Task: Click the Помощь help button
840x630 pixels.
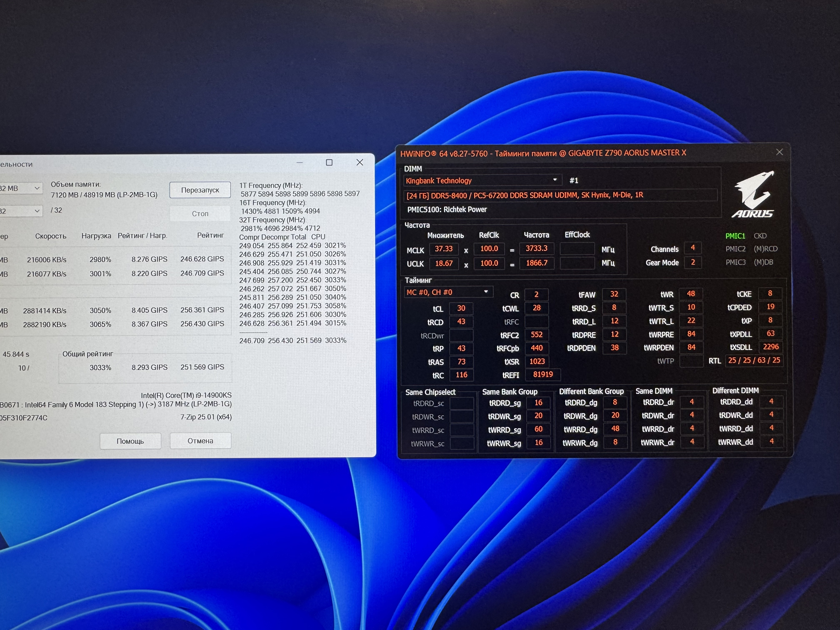Action: (130, 441)
